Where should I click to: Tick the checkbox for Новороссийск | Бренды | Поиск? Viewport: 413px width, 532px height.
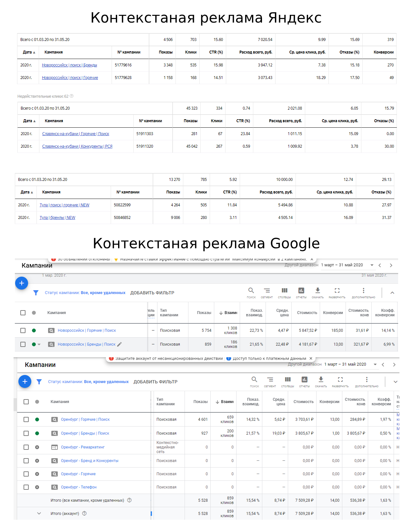tap(23, 344)
